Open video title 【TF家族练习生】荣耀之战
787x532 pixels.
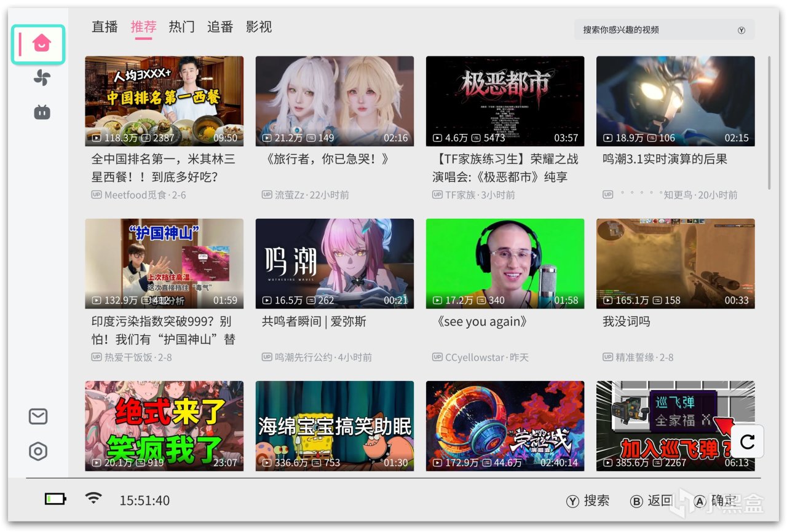[505, 168]
